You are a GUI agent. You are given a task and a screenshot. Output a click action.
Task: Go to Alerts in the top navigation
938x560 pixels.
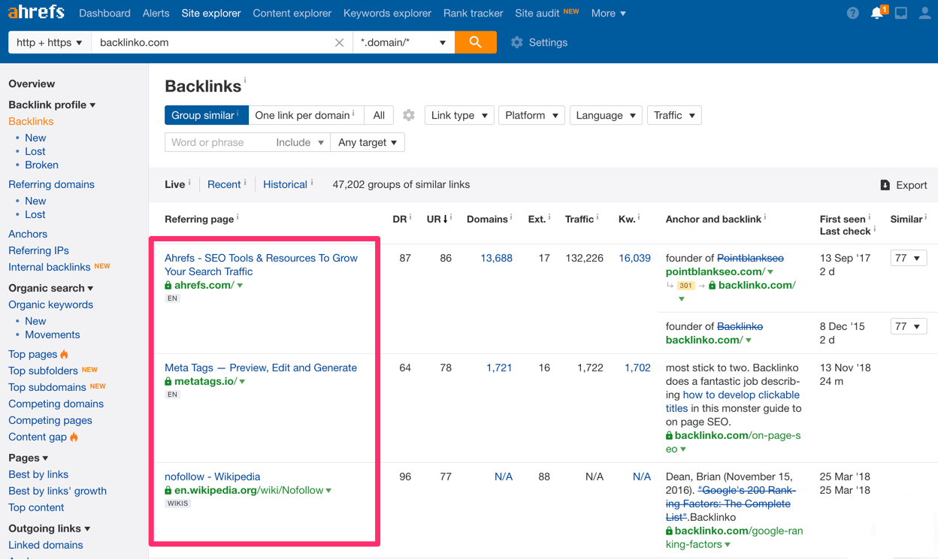pyautogui.click(x=156, y=14)
